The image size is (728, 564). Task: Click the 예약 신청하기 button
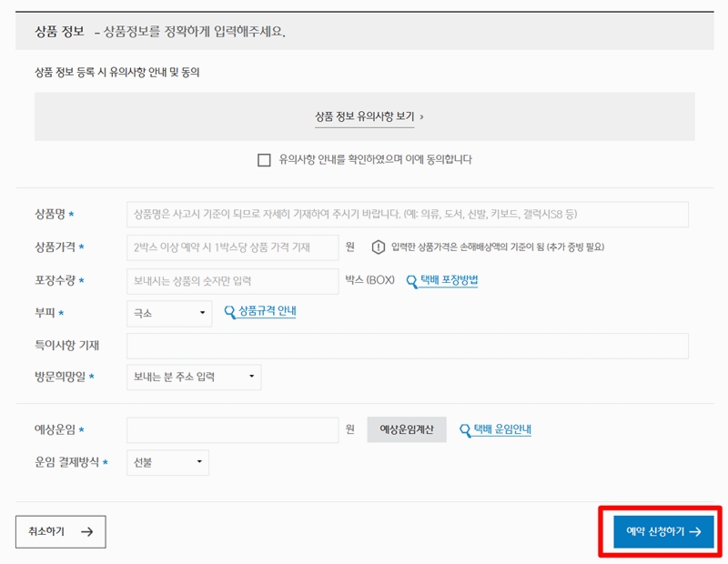[x=663, y=531]
